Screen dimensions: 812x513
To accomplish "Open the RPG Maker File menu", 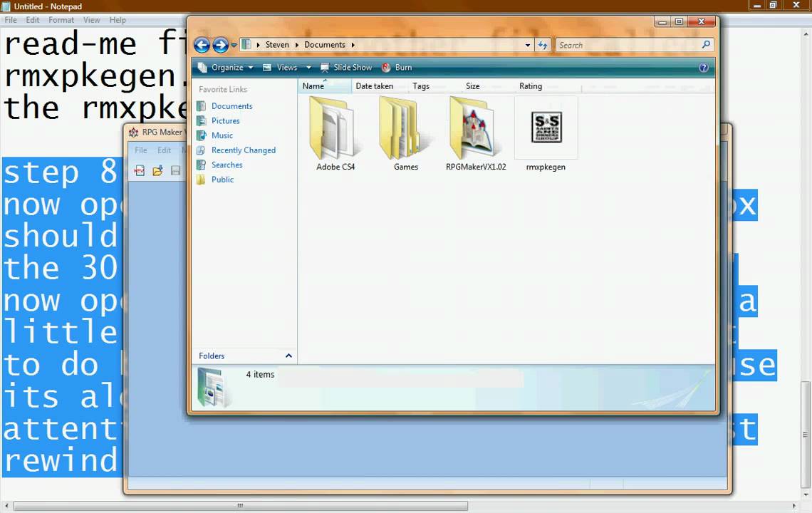I will (x=141, y=150).
